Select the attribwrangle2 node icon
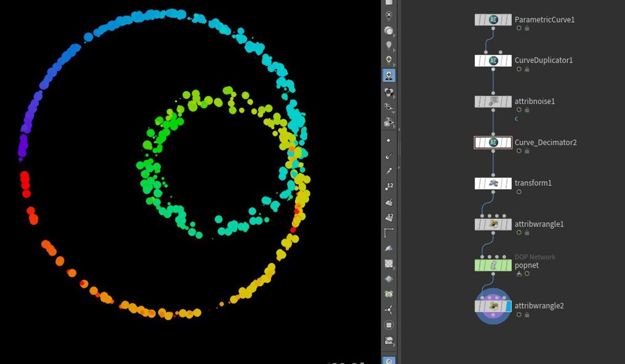The width and height of the screenshot is (625, 364). [493, 306]
